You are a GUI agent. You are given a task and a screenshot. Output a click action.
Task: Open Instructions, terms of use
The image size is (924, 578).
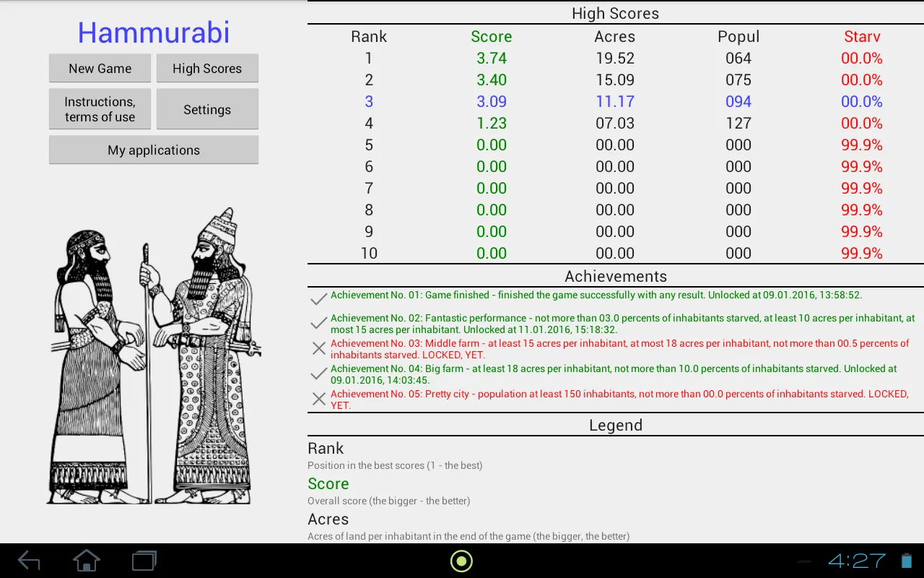100,109
